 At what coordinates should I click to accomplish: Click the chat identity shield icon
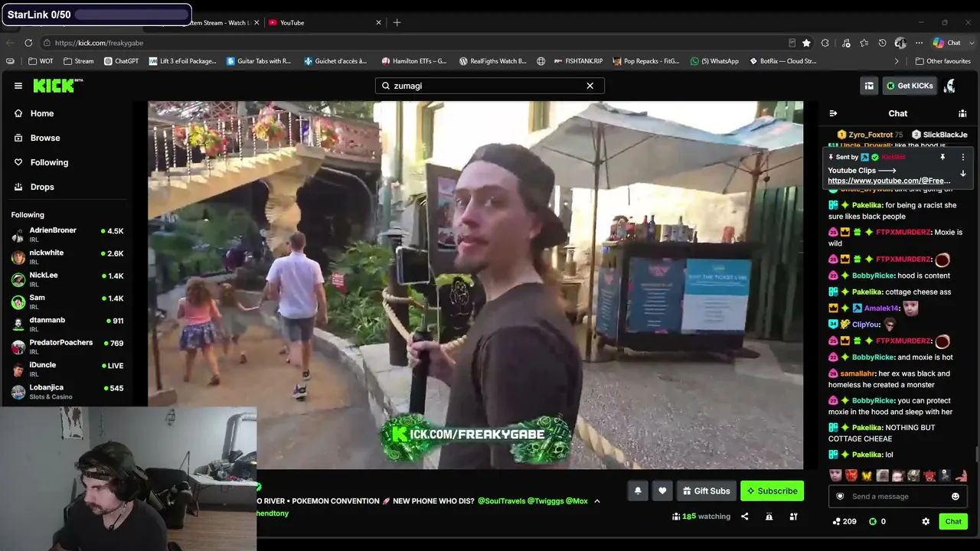pyautogui.click(x=840, y=497)
